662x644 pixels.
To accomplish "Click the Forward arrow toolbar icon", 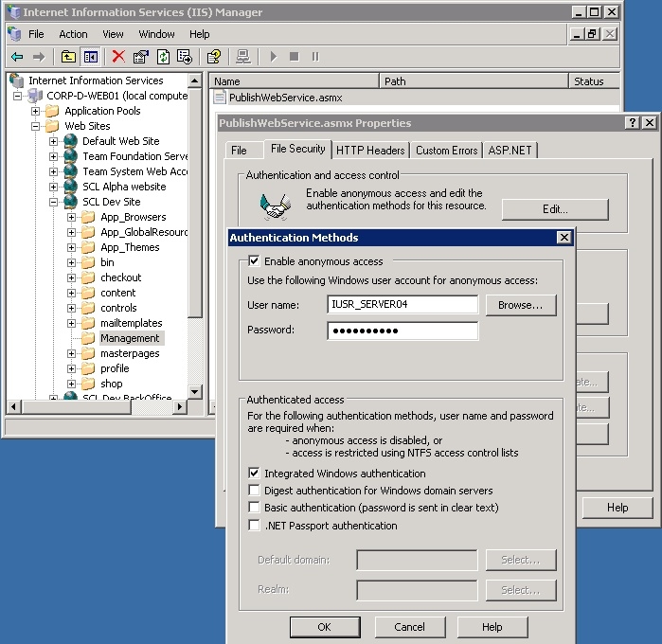I will [x=39, y=57].
